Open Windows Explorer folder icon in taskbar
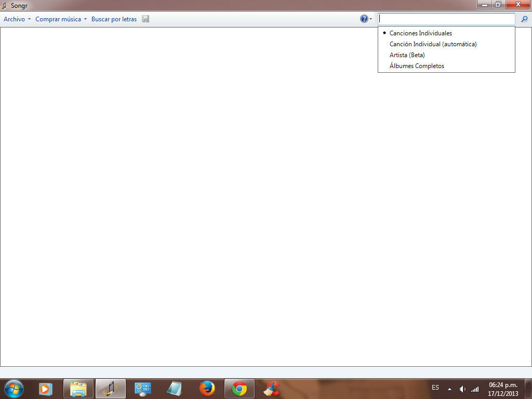532x399 pixels. click(78, 389)
